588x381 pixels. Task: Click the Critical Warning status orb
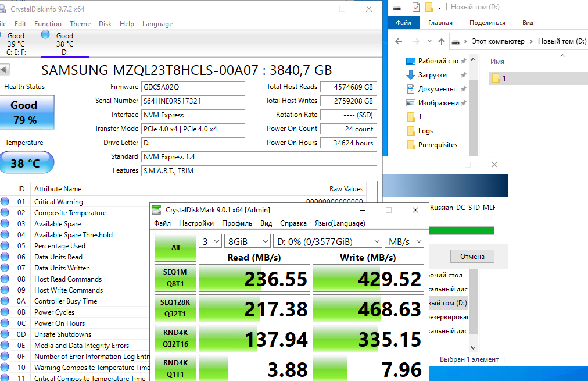tap(5, 202)
